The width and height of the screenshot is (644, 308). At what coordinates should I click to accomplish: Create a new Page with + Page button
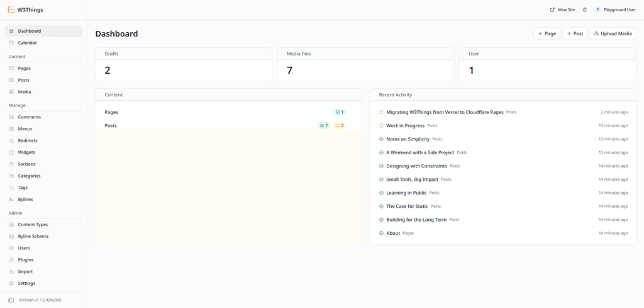tap(547, 34)
